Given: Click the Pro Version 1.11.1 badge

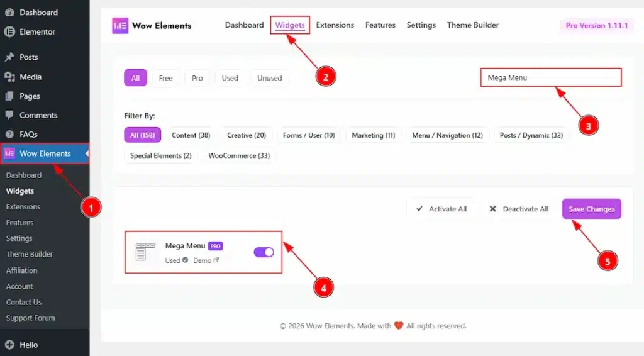Looking at the screenshot, I should [597, 25].
